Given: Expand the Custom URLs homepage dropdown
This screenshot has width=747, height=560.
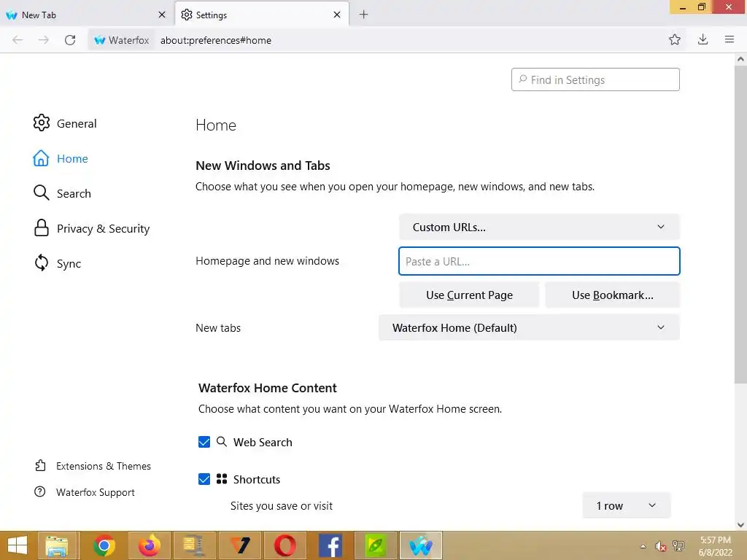Looking at the screenshot, I should click(539, 227).
